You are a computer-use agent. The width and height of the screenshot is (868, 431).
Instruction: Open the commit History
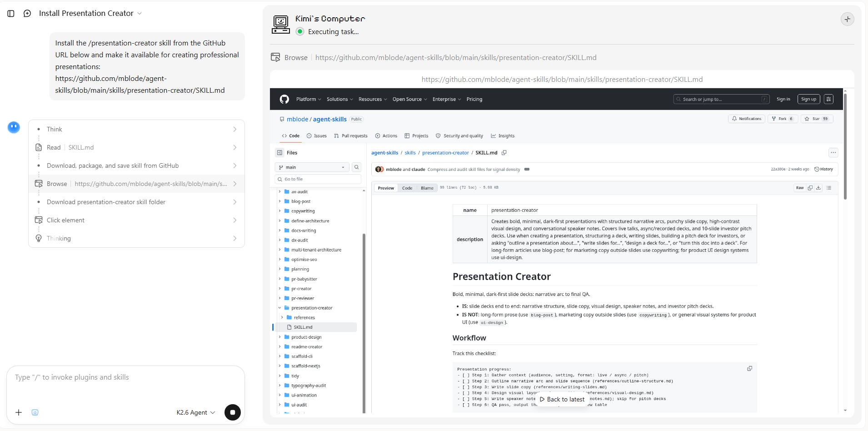[823, 169]
